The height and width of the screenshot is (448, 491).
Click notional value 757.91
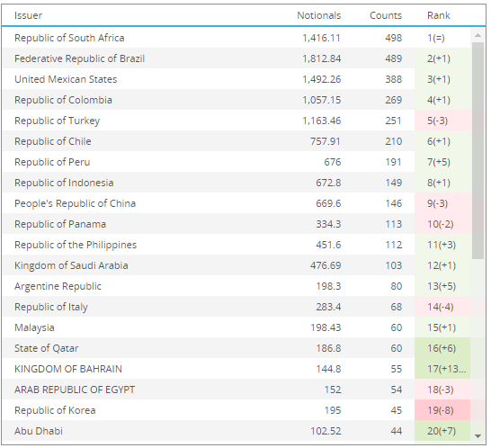point(326,141)
